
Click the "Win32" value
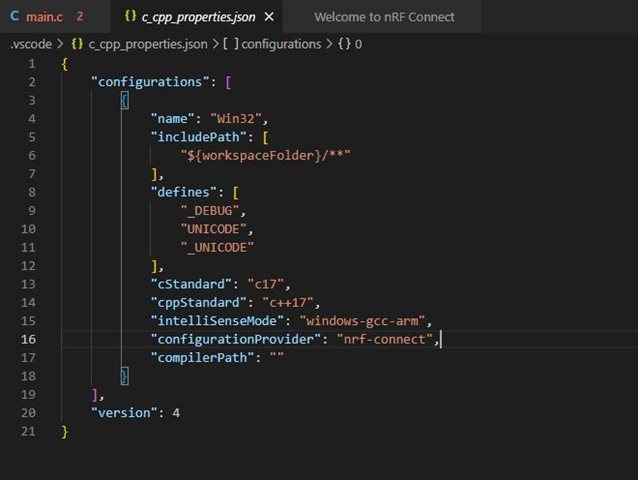(x=236, y=119)
